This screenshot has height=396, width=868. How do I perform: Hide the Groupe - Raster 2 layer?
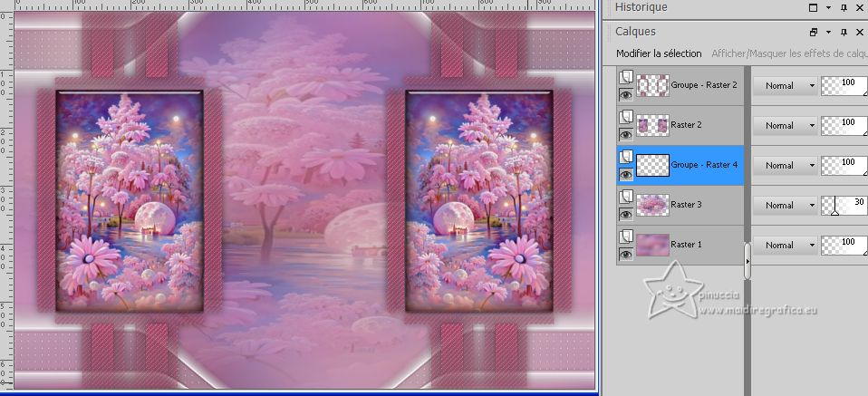pos(625,95)
